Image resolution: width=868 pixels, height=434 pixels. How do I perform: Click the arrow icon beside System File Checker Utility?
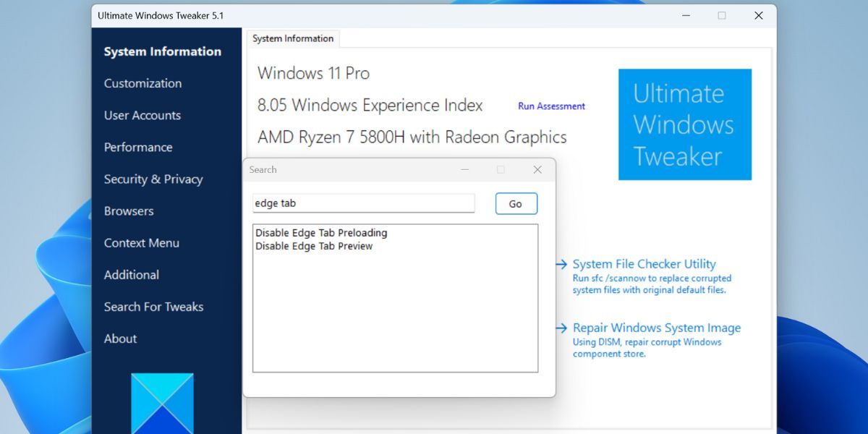pos(562,264)
